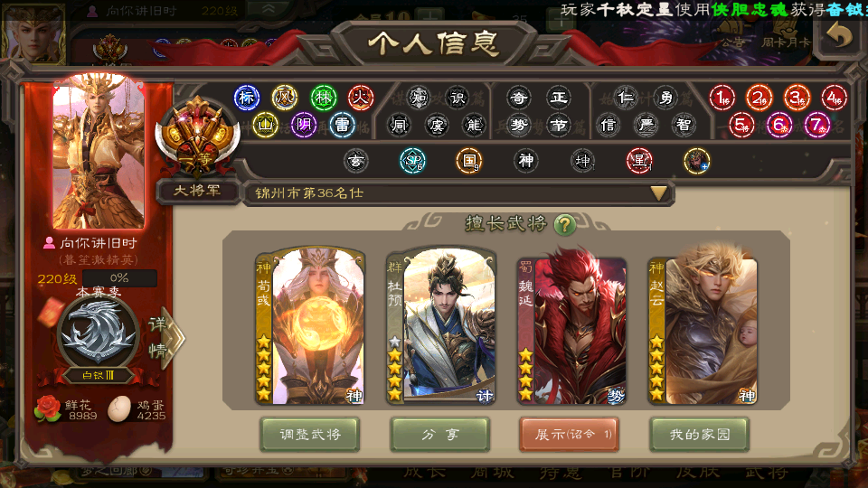Tap the green 林 badge icon
Image resolution: width=868 pixels, height=488 pixels.
[324, 98]
